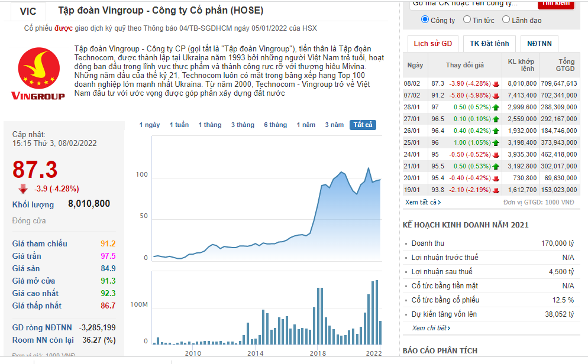Click the large 87.3 current price
The width and height of the screenshot is (588, 364).
pyautogui.click(x=35, y=169)
